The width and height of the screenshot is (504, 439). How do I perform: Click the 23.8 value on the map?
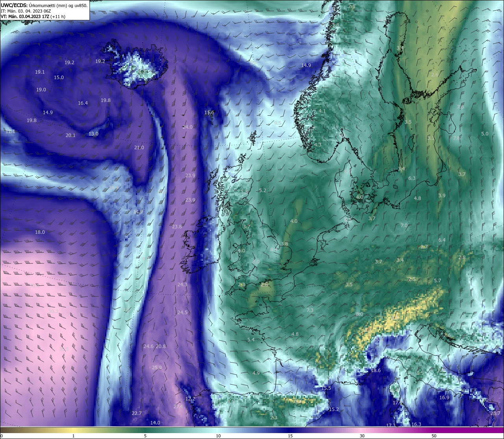177,227
